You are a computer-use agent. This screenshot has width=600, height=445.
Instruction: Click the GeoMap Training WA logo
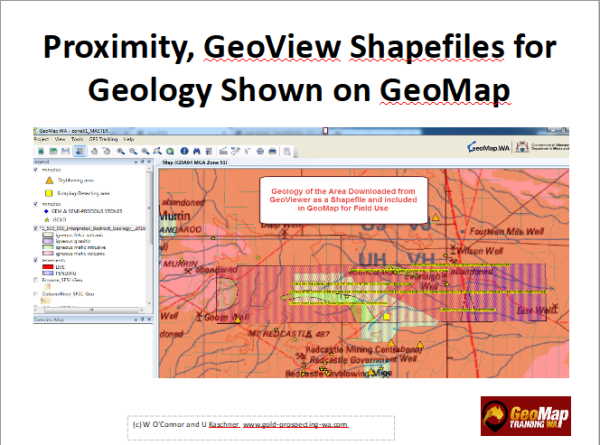click(x=526, y=416)
